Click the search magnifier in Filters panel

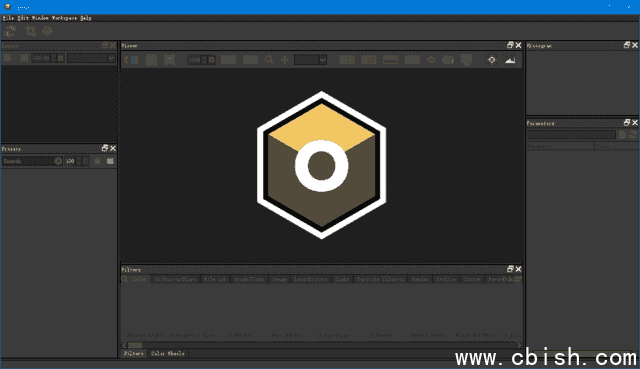(125, 279)
